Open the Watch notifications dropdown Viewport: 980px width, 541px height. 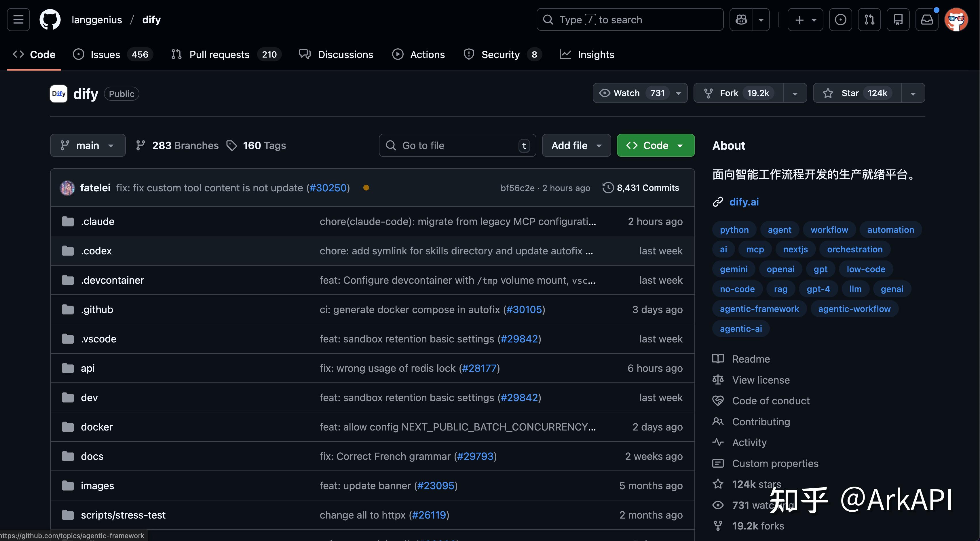(x=640, y=93)
